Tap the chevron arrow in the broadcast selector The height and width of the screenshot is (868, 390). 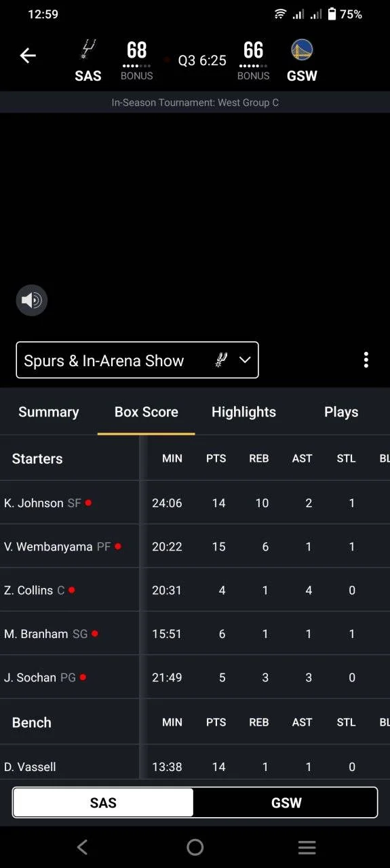245,360
